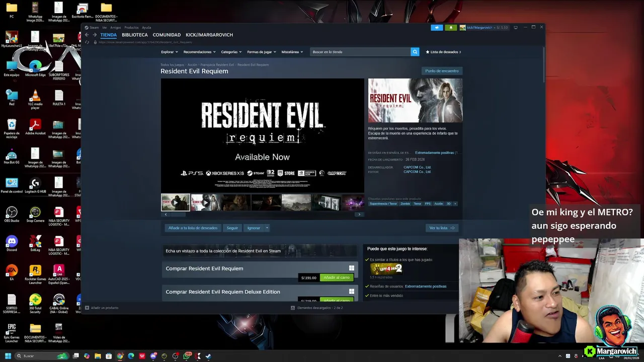
Task: Play the second trailer thumbnail
Action: tap(205, 202)
